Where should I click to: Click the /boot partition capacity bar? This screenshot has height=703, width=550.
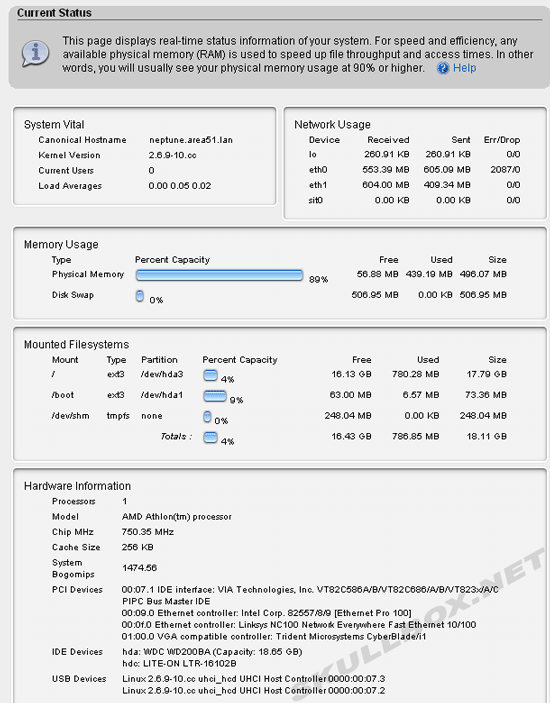(x=215, y=396)
